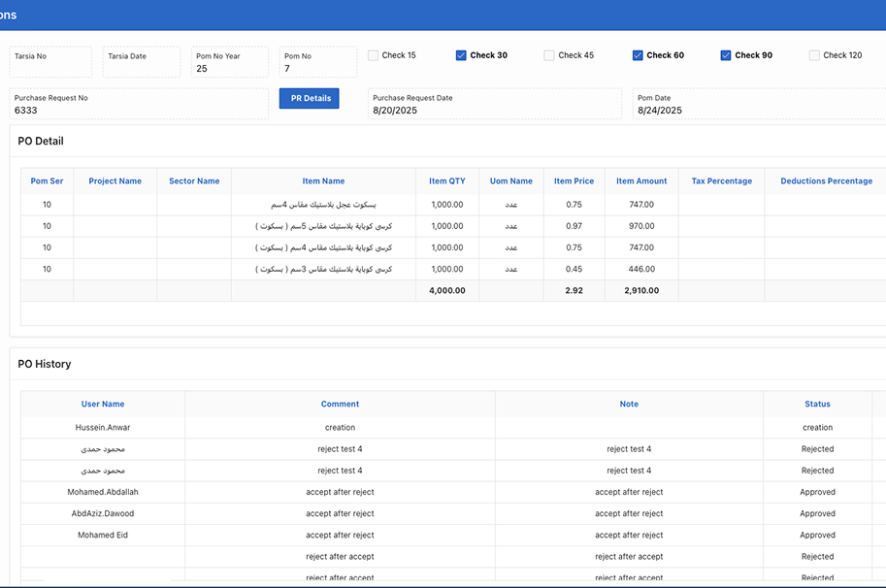Image resolution: width=886 pixels, height=588 pixels.
Task: Tick the Check 45 checkbox
Action: click(x=549, y=55)
